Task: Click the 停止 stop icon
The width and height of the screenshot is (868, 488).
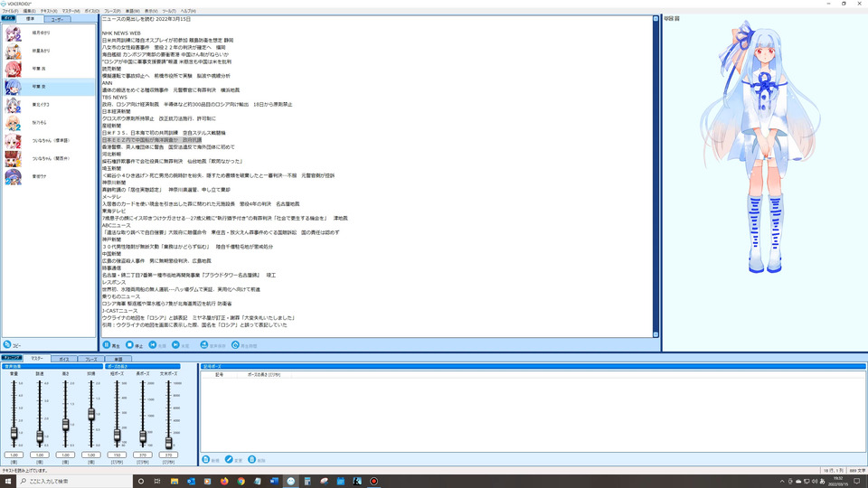Action: pyautogui.click(x=129, y=344)
